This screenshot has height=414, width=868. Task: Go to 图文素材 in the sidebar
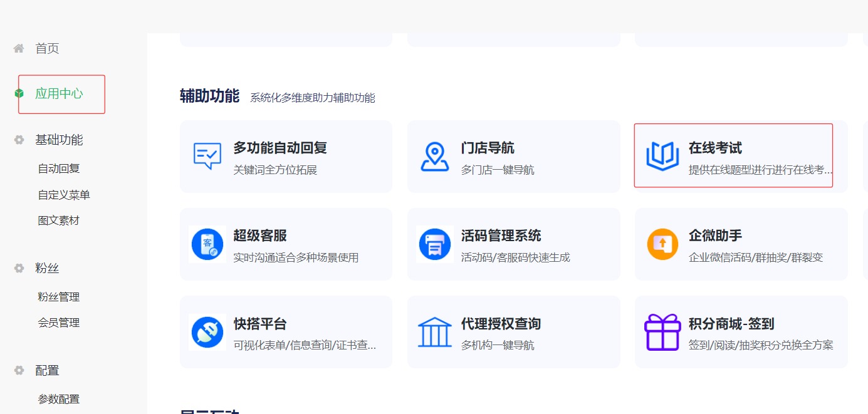pyautogui.click(x=59, y=220)
